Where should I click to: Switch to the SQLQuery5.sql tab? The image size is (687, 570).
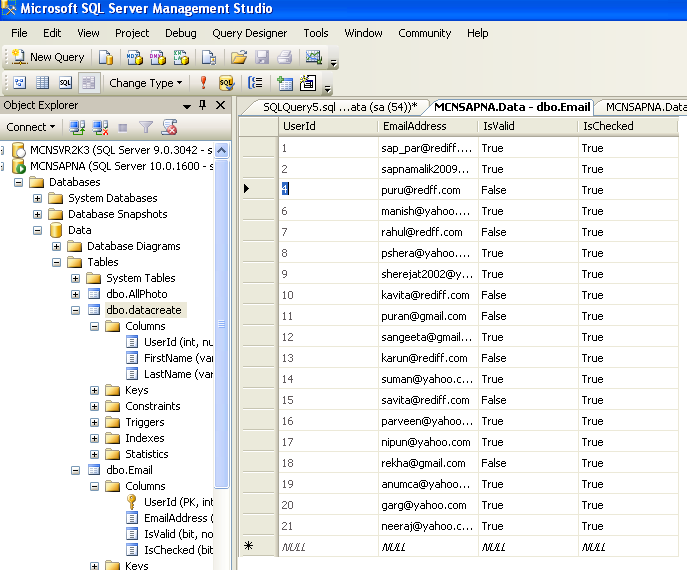click(340, 107)
